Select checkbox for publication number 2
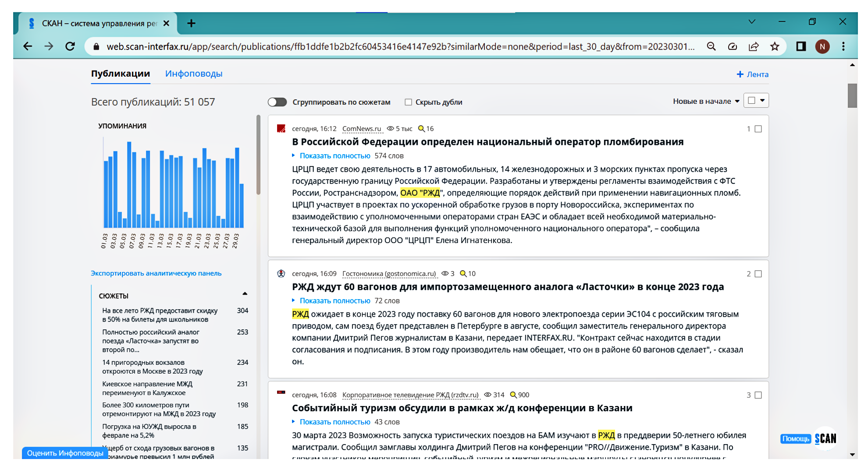This screenshot has height=473, width=868. [758, 274]
